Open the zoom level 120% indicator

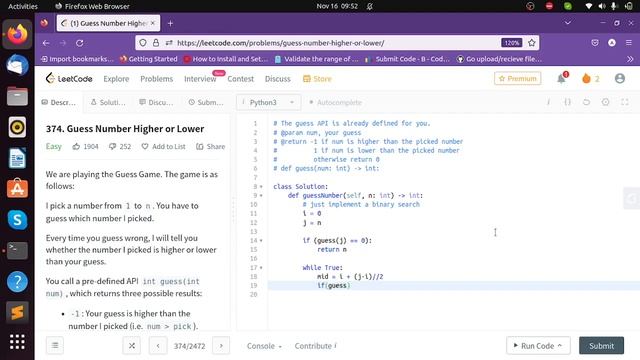pyautogui.click(x=511, y=42)
